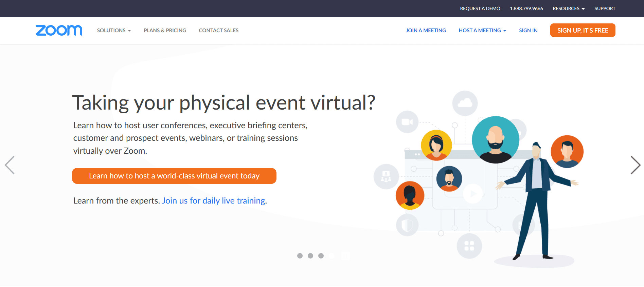Click Learn how to host virtual event button

click(x=174, y=176)
